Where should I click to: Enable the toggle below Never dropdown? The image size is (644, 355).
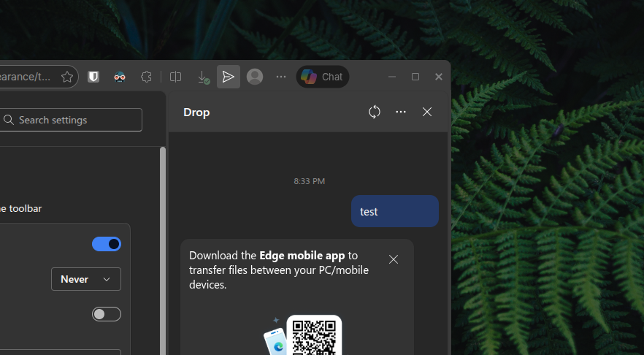pyautogui.click(x=107, y=314)
